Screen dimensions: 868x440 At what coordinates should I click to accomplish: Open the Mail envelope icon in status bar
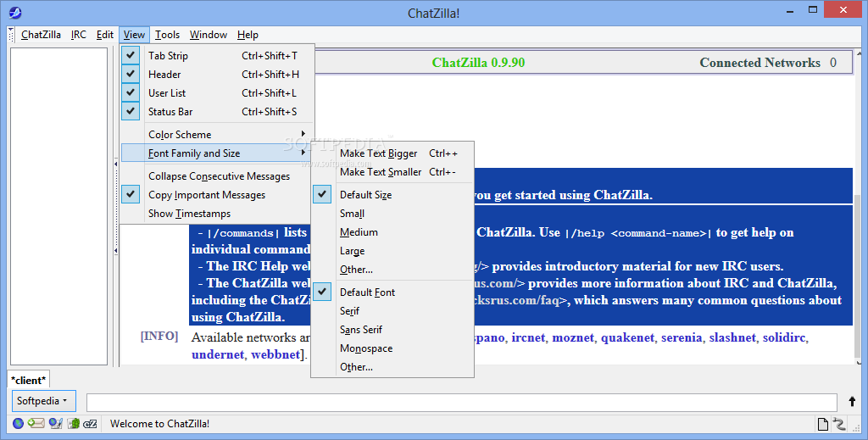(36, 423)
